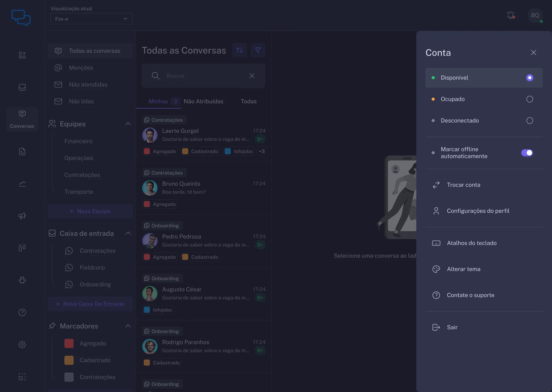Click the Sair logout icon
Image resolution: width=552 pixels, height=392 pixels.
pos(436,327)
